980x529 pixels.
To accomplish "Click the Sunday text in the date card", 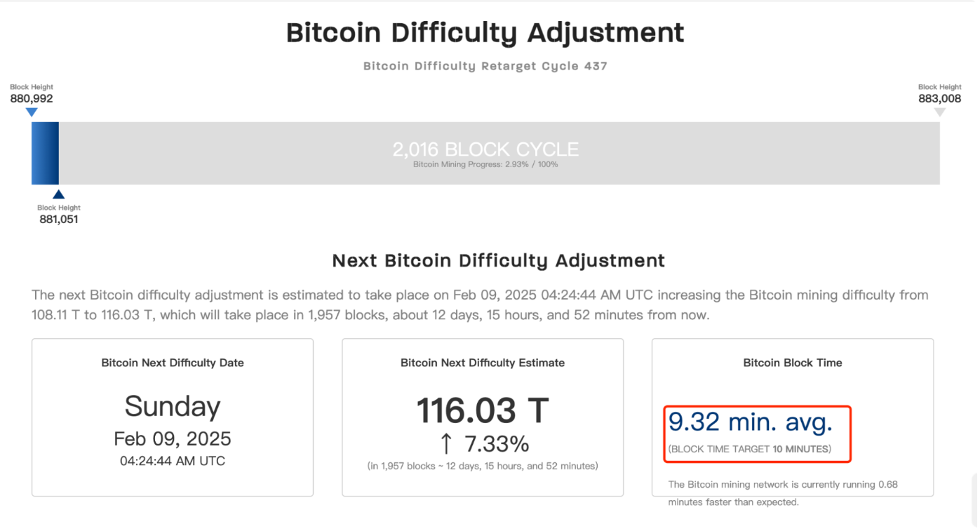I will click(173, 407).
